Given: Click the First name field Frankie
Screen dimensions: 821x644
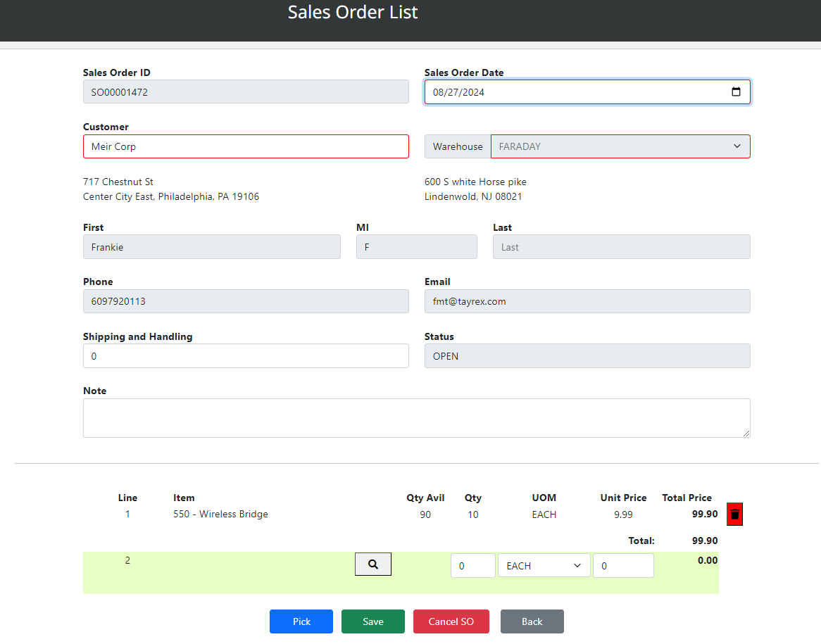Looking at the screenshot, I should click(x=211, y=246).
